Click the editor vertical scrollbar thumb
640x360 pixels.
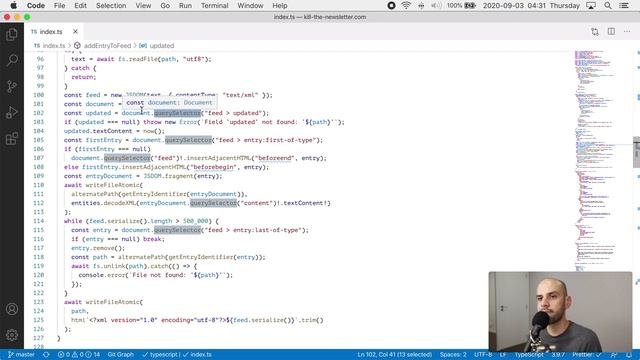[x=636, y=152]
